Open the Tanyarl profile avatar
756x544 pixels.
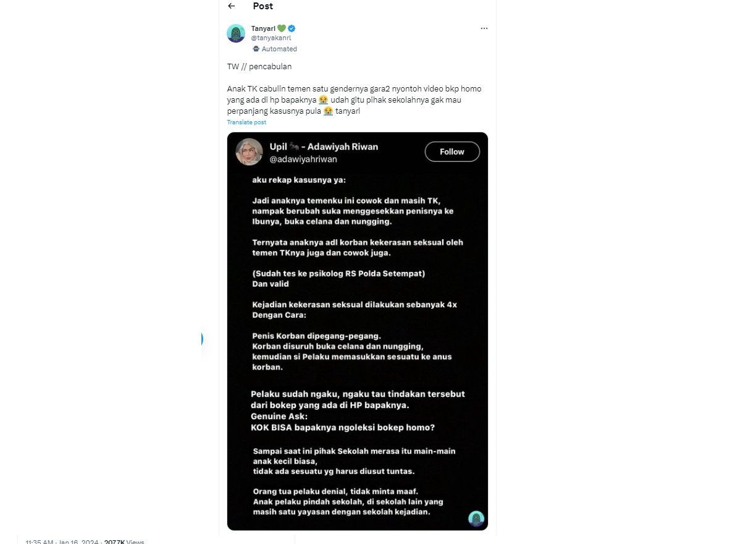click(236, 33)
